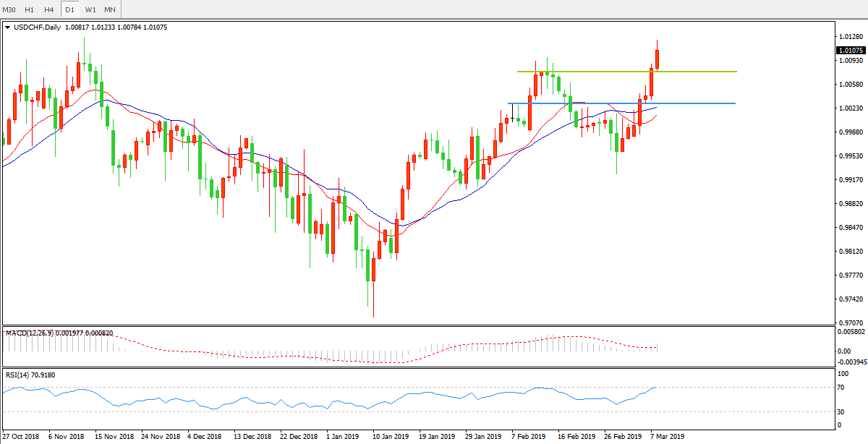Image resolution: width=868 pixels, height=444 pixels.
Task: Click the triangle beside USDCHF,Daily
Action: point(8,27)
